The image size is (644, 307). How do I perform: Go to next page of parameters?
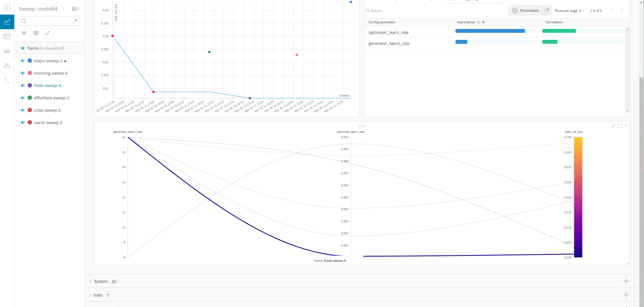tap(622, 10)
